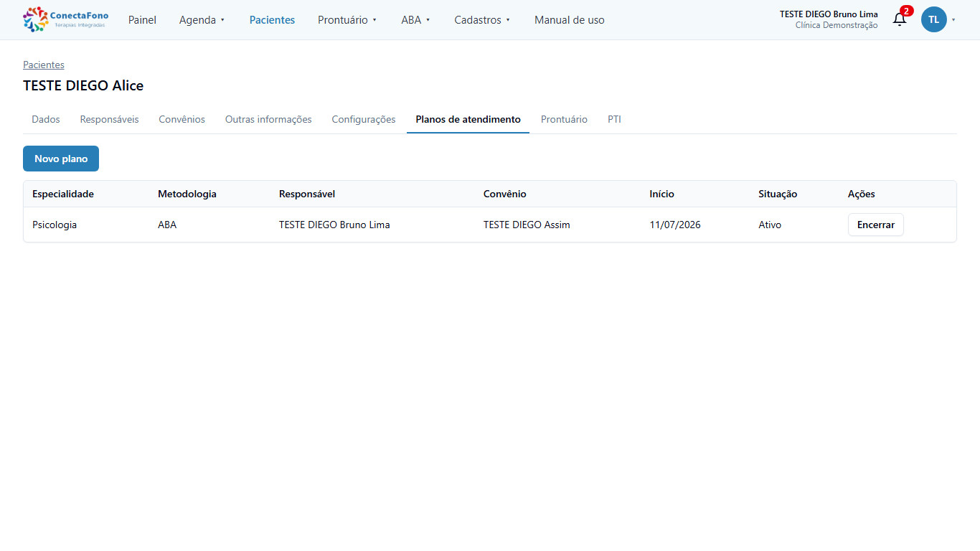Switch to the Responsáveis tab

(x=110, y=119)
